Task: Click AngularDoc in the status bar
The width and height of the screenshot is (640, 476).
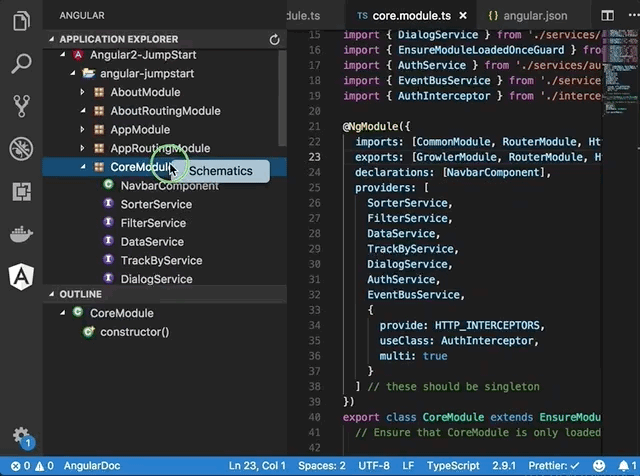Action: point(92,466)
